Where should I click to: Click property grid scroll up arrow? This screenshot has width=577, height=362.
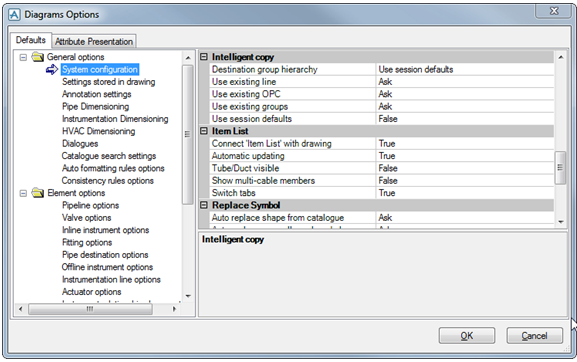(x=561, y=57)
